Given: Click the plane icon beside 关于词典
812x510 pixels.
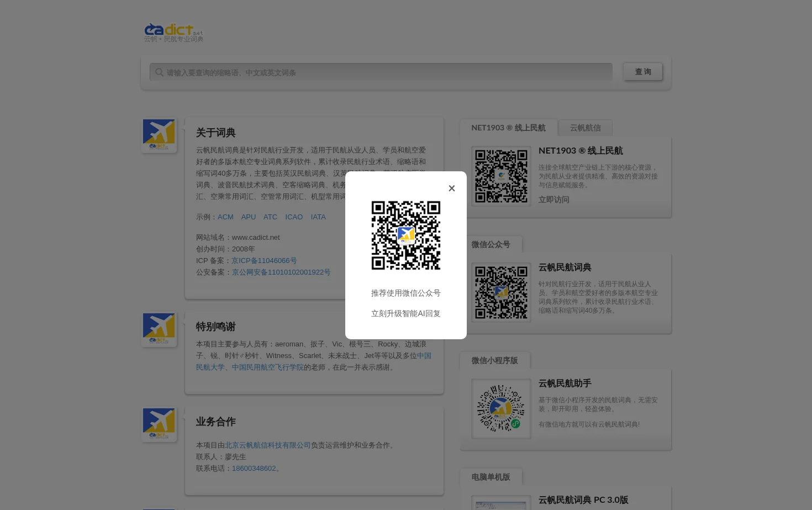Looking at the screenshot, I should (159, 135).
